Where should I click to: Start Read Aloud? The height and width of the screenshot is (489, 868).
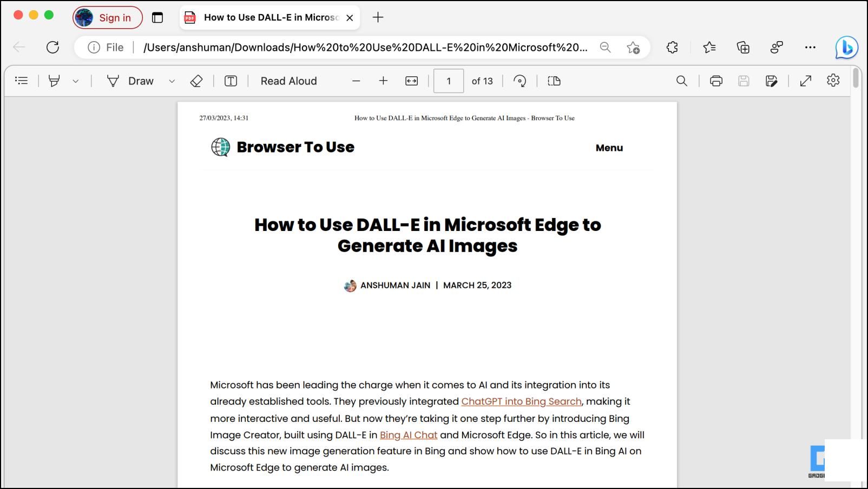click(289, 81)
